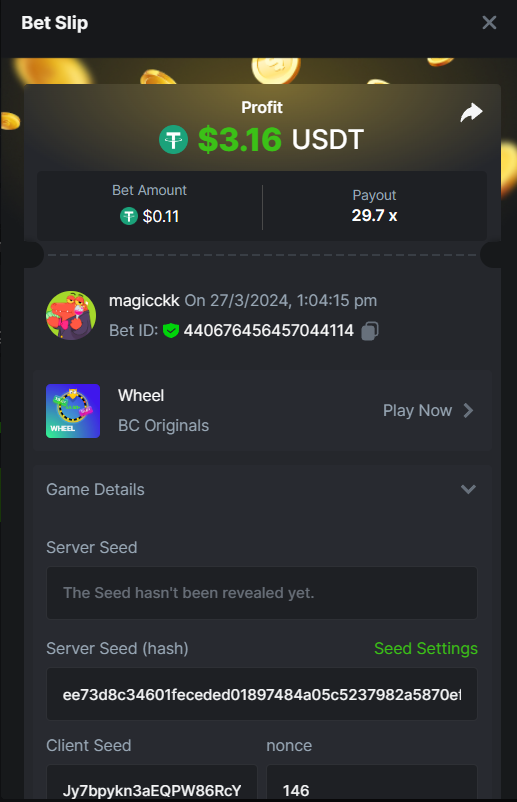Open the Wheel game thumbnail
Viewport: 517px width, 802px height.
(73, 411)
